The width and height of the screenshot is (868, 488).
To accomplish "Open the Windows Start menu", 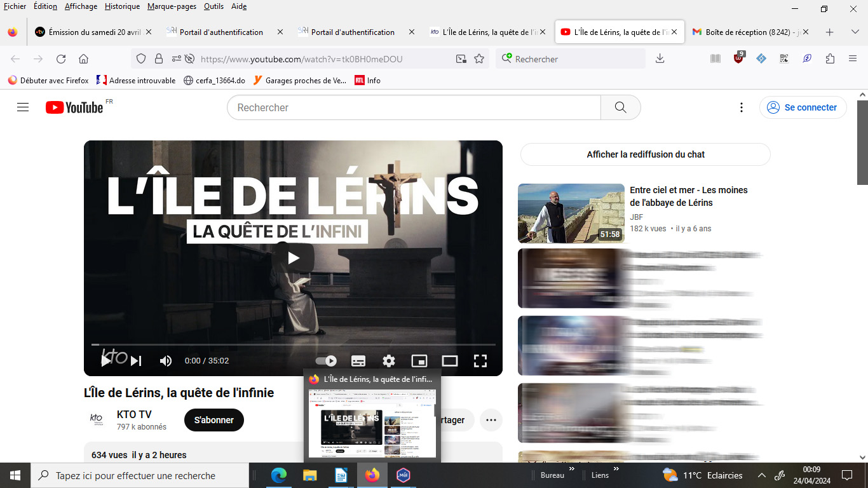I will click(x=15, y=475).
